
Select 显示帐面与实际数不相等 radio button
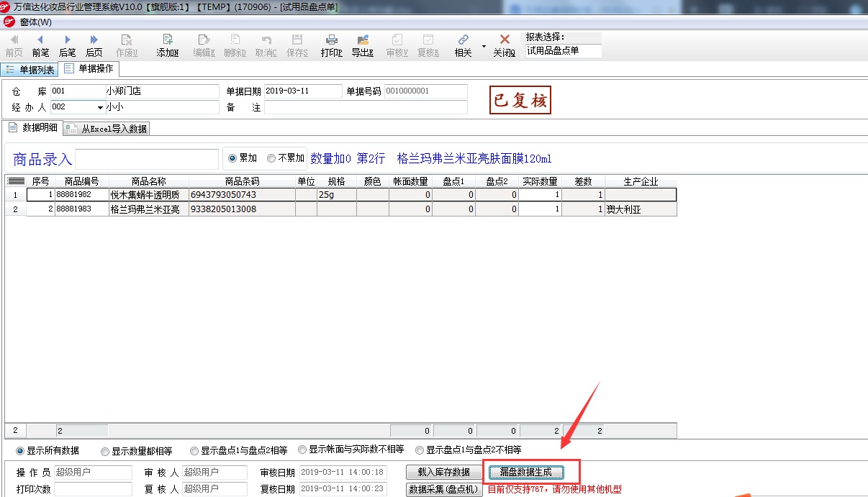click(x=351, y=450)
